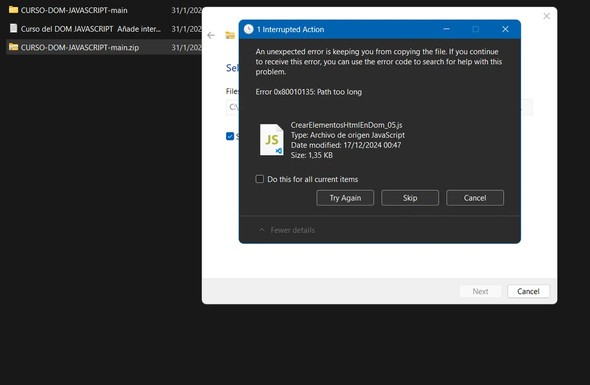
Task: Click the CURSO-DOM-JAVASCRIPT-main.zip archive icon
Action: click(14, 47)
